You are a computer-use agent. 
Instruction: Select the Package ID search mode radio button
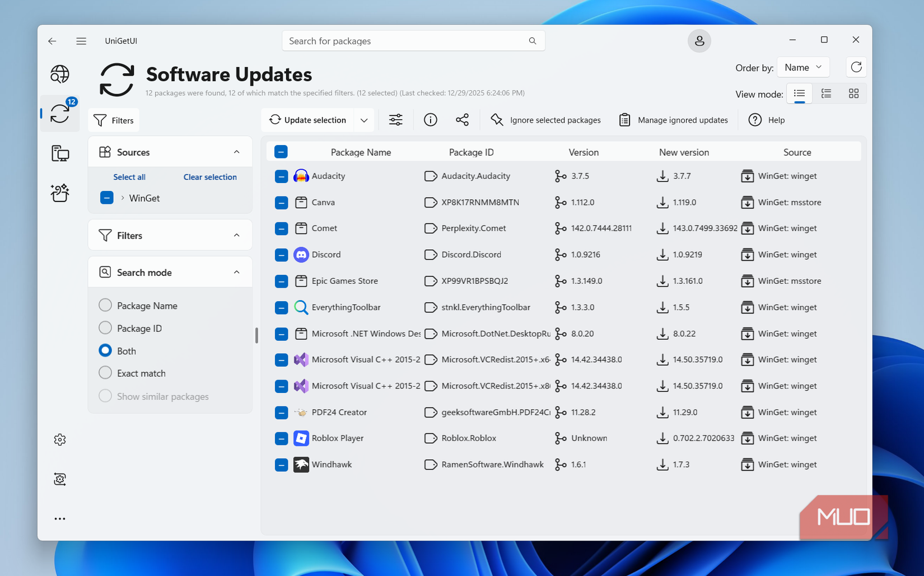pos(105,327)
